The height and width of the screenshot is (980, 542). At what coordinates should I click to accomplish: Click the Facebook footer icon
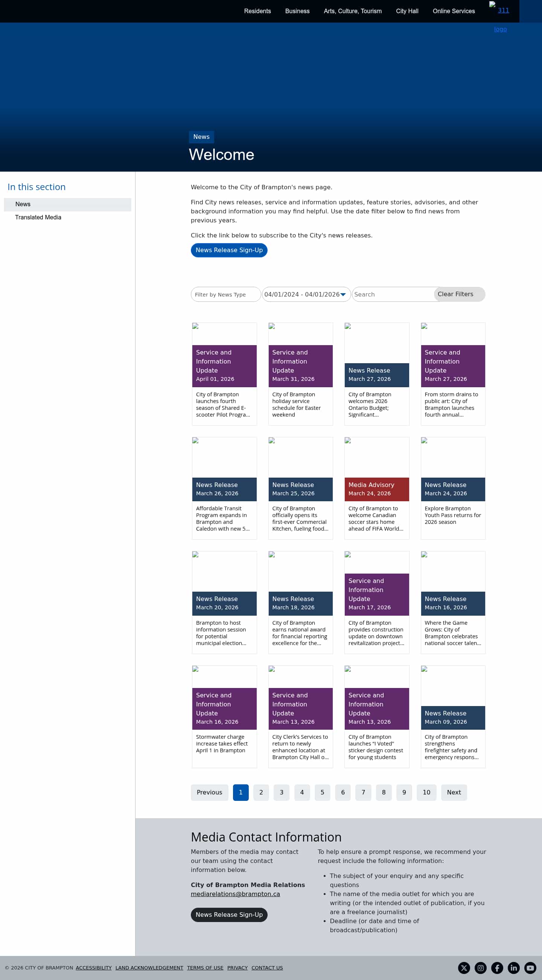(x=497, y=968)
